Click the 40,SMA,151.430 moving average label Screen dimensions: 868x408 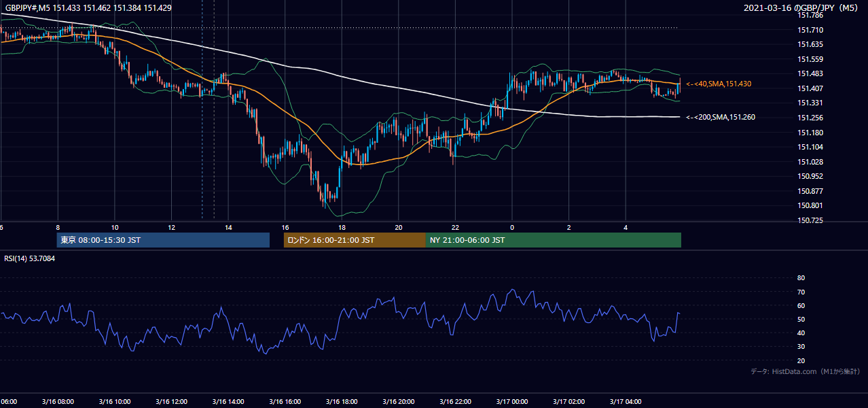tap(718, 84)
